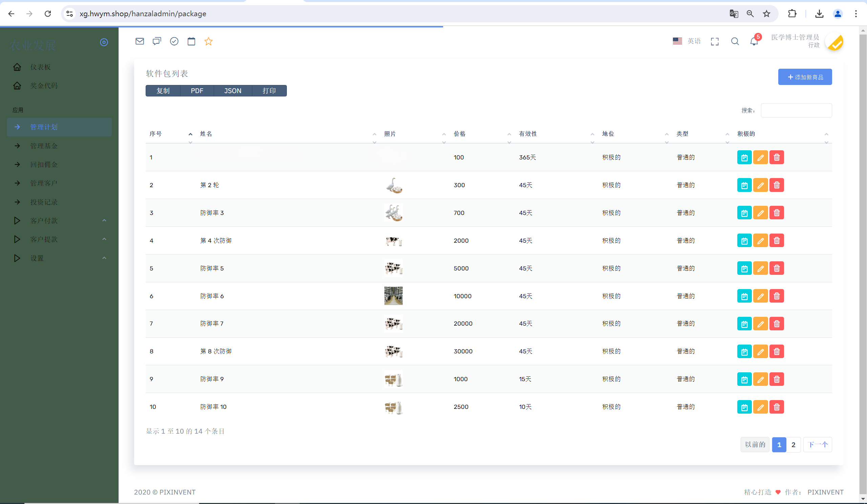Toggle fullscreen with the expand icon
The image size is (867, 504).
[715, 41]
